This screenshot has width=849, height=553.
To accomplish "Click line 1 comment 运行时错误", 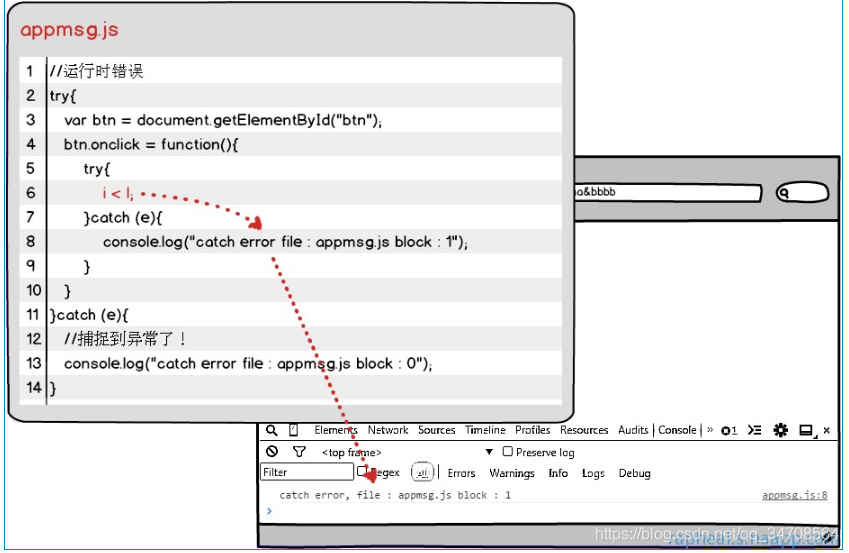I will (x=96, y=71).
